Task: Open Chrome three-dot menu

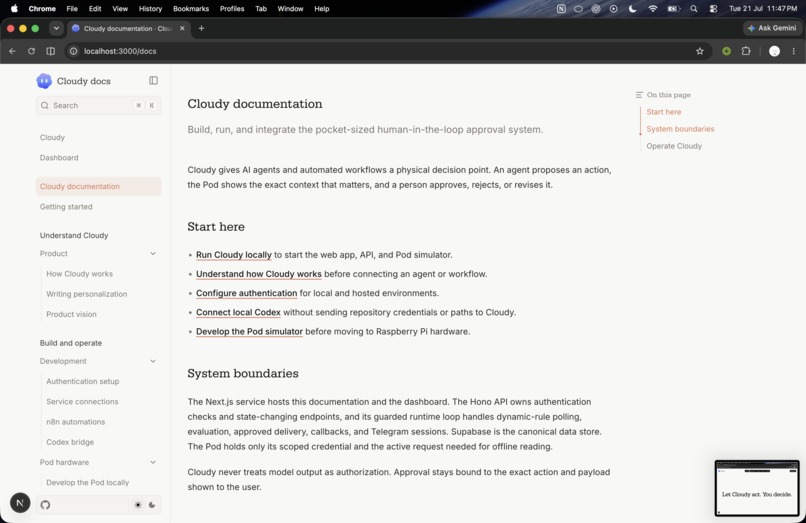Action: coord(794,51)
